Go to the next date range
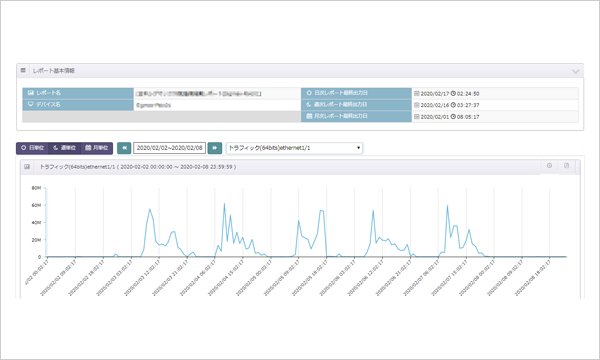The image size is (600, 360). [215, 148]
